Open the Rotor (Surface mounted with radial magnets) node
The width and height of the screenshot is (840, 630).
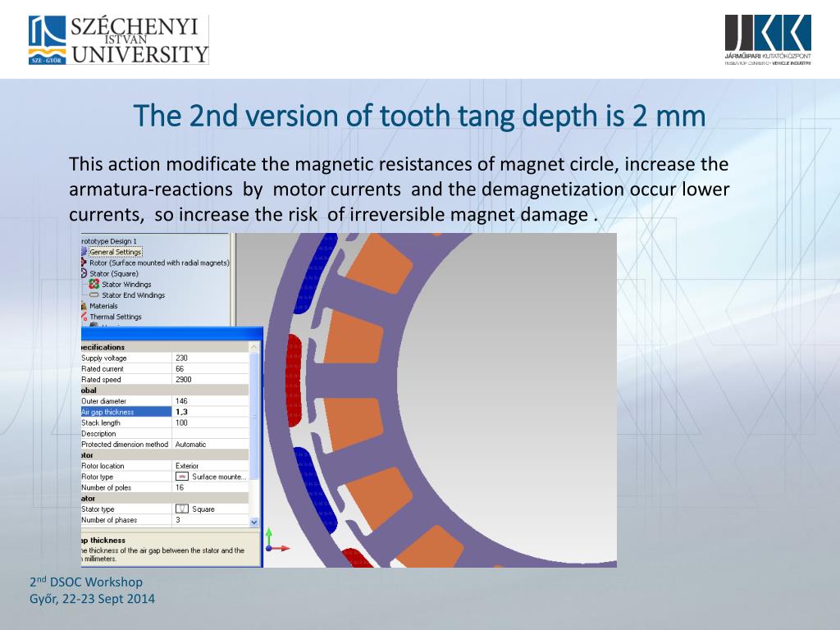(x=159, y=262)
